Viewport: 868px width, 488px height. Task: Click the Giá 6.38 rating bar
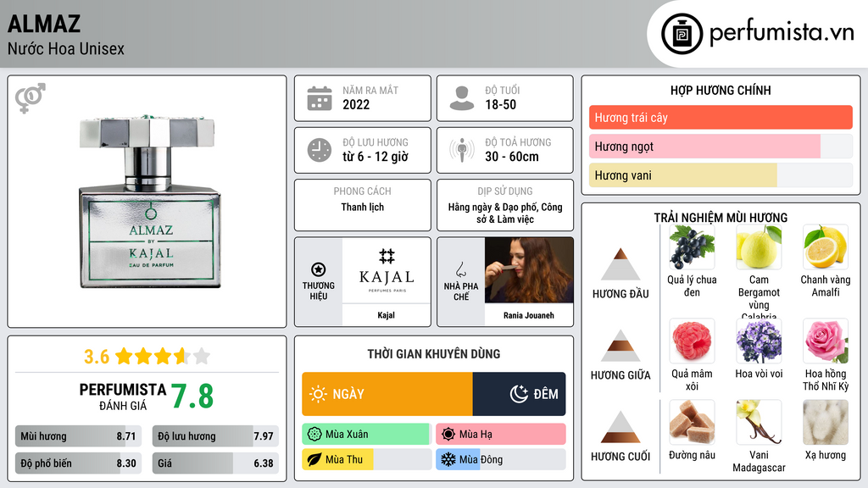[215, 463]
